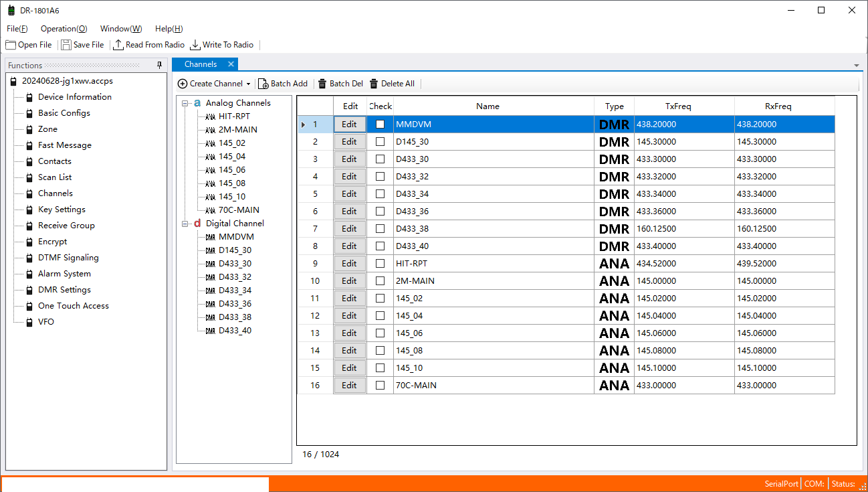The height and width of the screenshot is (492, 868).
Task: Click the Contacts radio icon
Action: tap(29, 161)
